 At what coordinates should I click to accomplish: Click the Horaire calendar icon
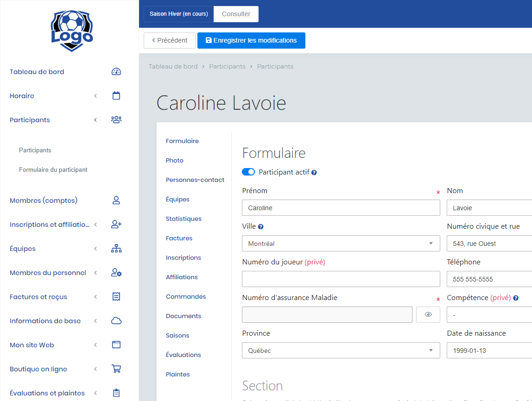point(116,96)
